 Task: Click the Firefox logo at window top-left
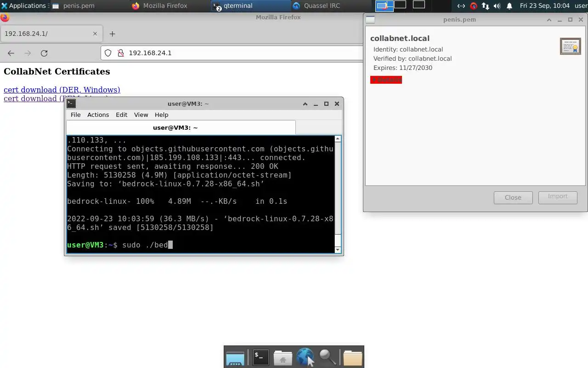5,17
